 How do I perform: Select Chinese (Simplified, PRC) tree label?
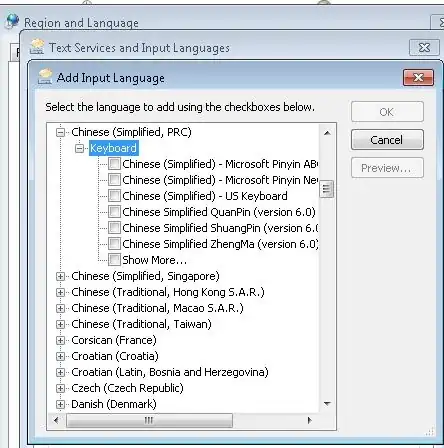pos(131,132)
